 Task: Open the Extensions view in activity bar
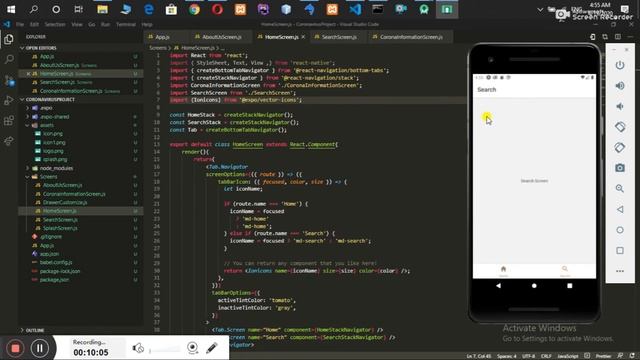pos(9,121)
